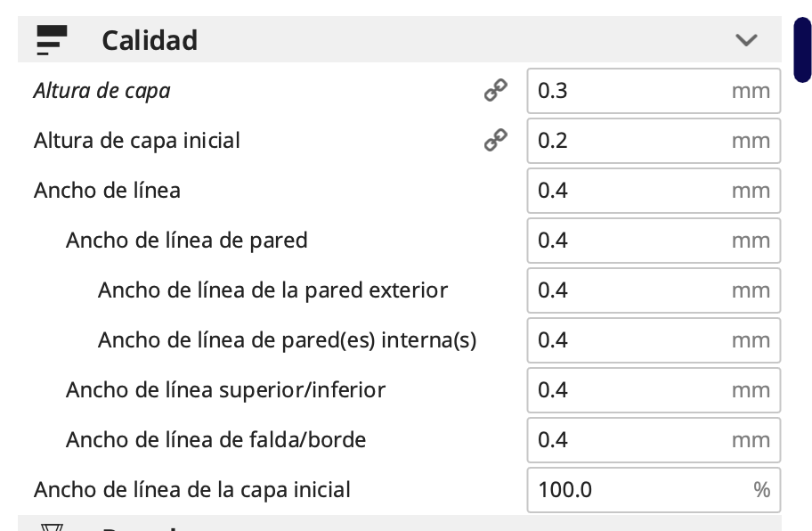Click link icon beside Altura de capa inicial
The width and height of the screenshot is (812, 531).
(x=495, y=140)
